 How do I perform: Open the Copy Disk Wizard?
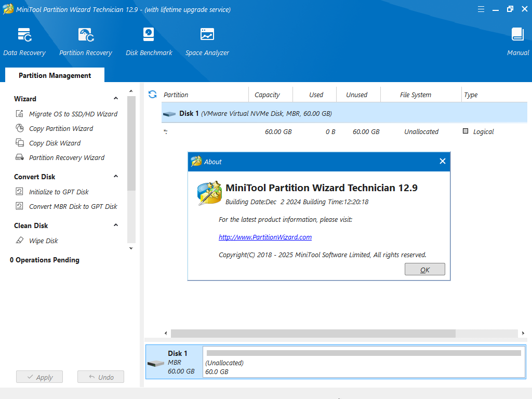click(55, 143)
